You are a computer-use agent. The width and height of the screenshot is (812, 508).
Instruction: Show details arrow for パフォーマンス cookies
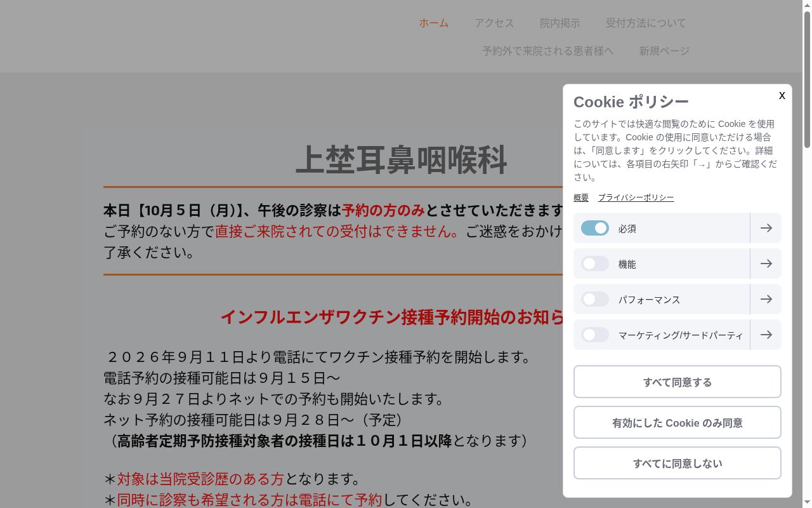766,299
